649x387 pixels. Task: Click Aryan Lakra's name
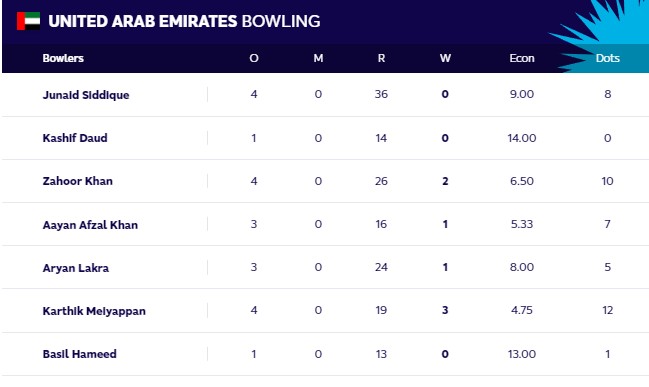coord(76,268)
